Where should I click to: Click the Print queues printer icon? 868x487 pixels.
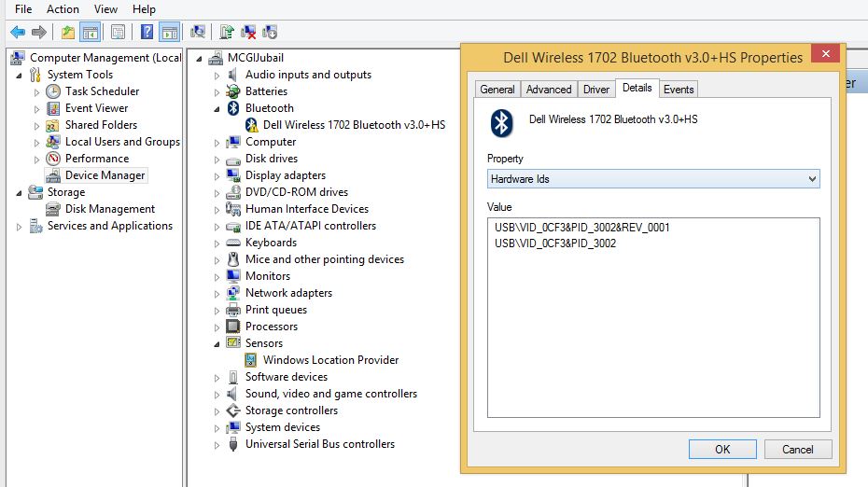(x=233, y=310)
